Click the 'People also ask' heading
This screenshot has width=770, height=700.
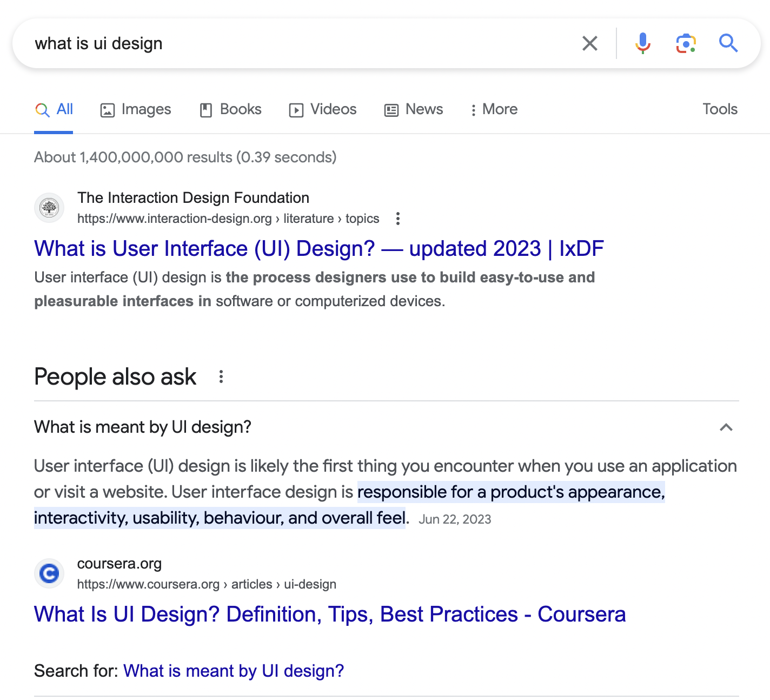pyautogui.click(x=115, y=377)
